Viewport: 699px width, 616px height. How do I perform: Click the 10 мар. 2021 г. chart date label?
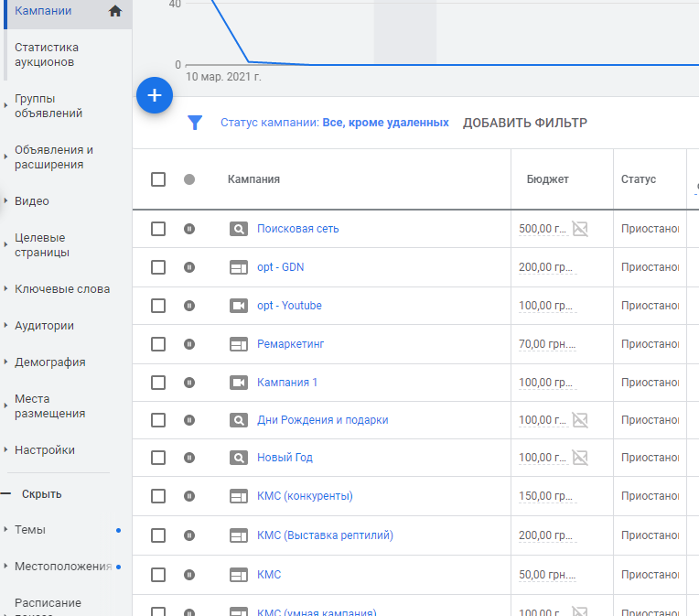click(x=223, y=77)
